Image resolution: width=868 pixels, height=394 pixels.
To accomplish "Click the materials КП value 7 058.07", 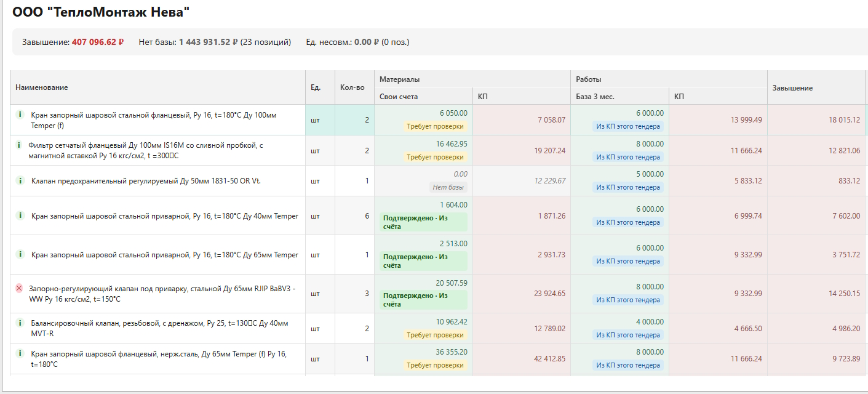I will [x=551, y=120].
